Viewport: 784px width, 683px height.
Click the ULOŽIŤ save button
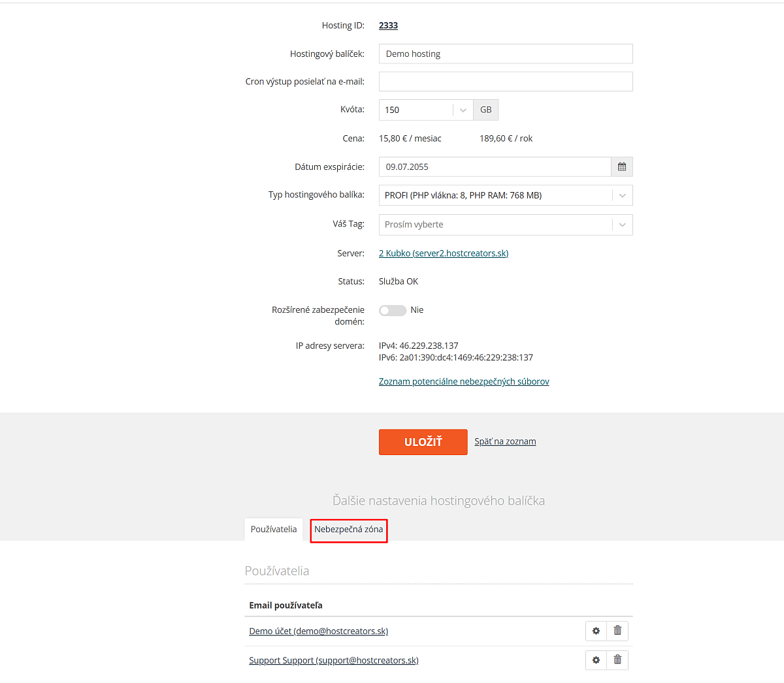click(423, 442)
